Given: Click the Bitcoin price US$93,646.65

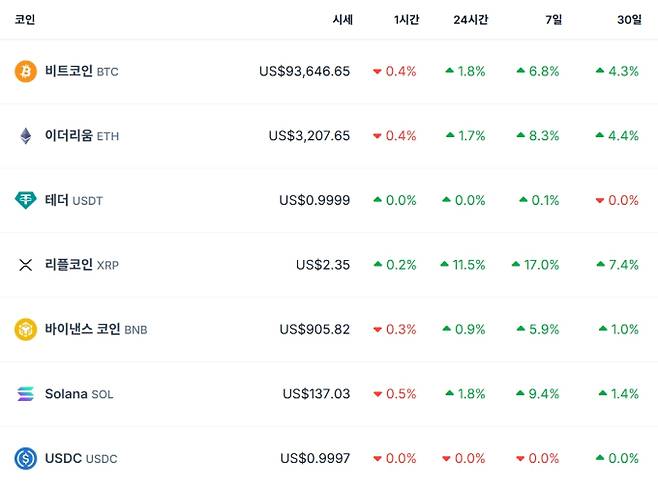Looking at the screenshot, I should coord(304,71).
